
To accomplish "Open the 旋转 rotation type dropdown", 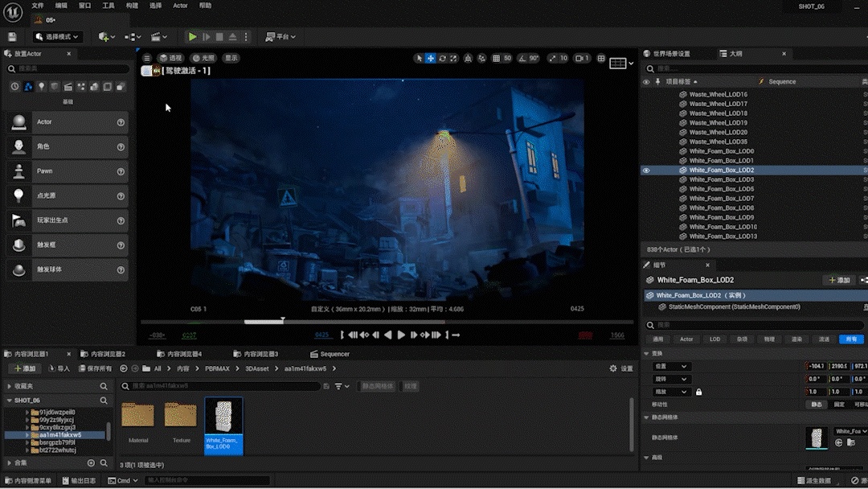I will [670, 380].
